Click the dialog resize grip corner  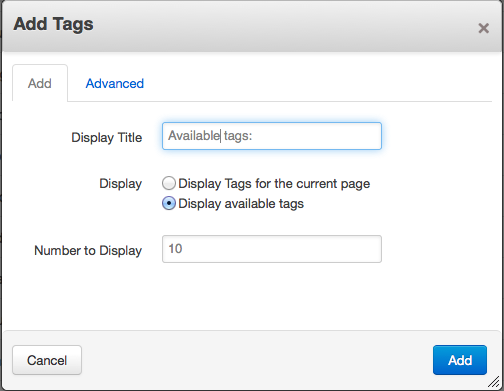coord(494,382)
